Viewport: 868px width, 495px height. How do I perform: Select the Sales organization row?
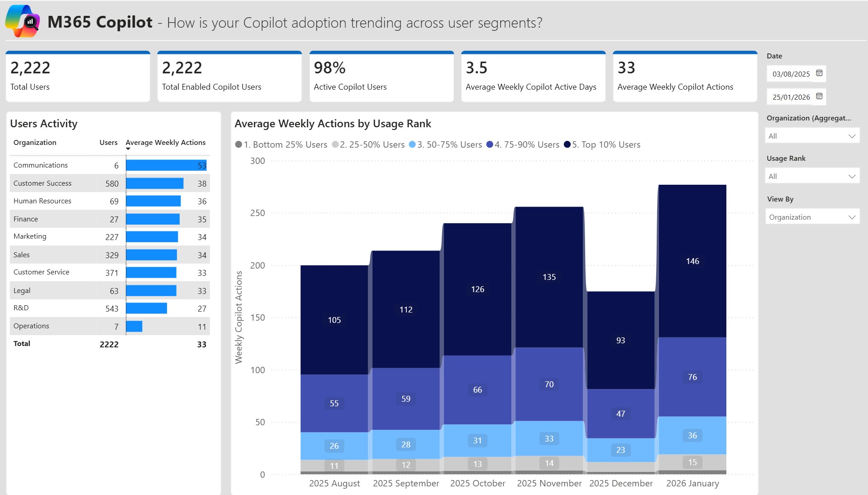[110, 255]
